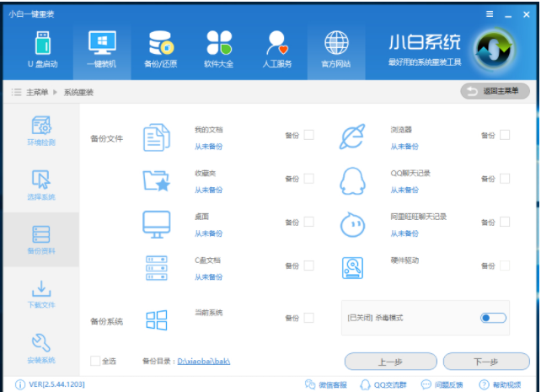Check the 阿里旺旺聊天记录 backup checkbox

tap(505, 222)
